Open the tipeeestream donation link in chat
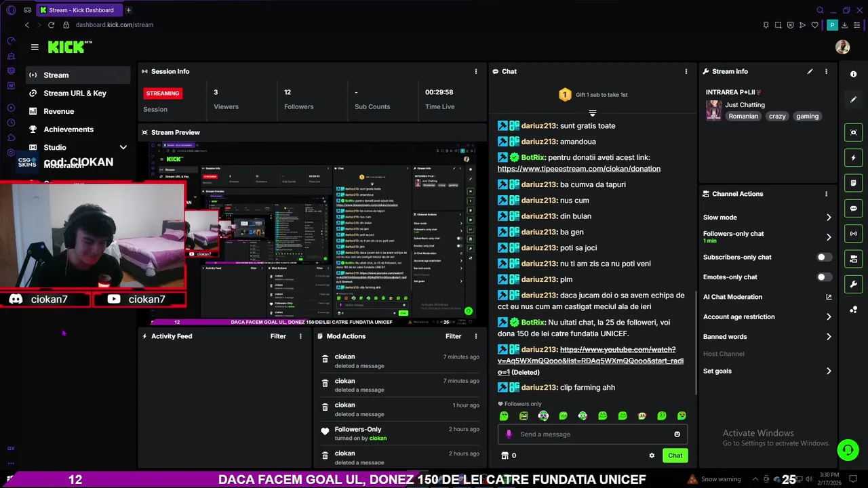 click(x=578, y=169)
